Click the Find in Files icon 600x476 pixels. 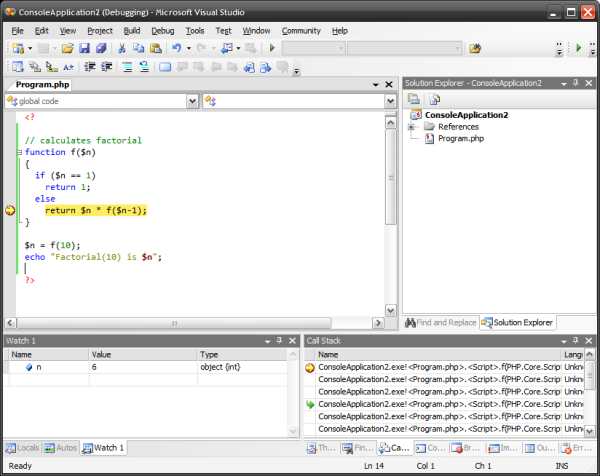(475, 48)
